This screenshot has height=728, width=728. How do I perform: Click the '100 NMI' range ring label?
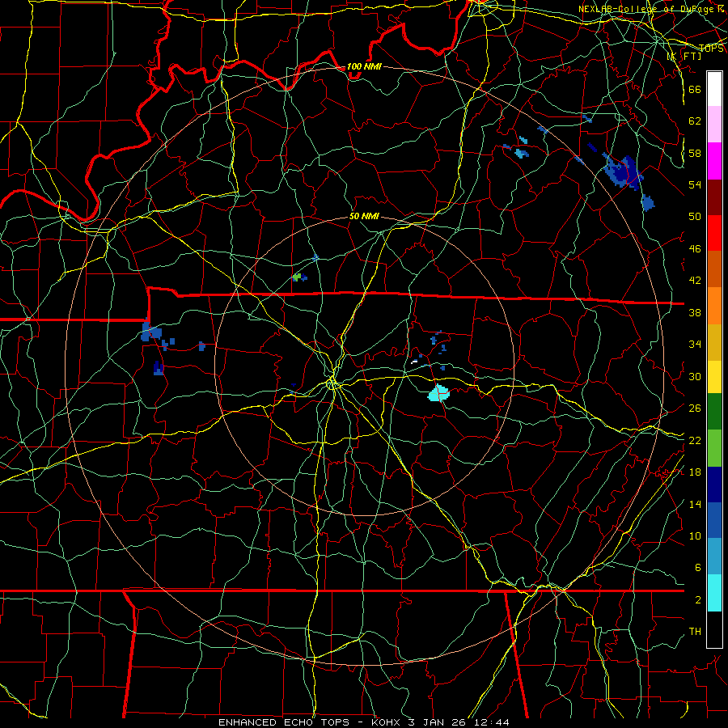pos(364,67)
